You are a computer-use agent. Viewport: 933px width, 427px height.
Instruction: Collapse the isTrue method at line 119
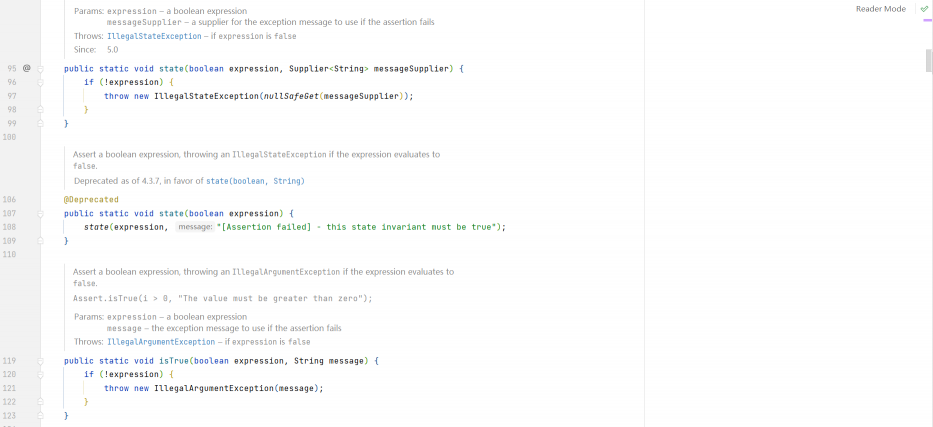click(41, 360)
